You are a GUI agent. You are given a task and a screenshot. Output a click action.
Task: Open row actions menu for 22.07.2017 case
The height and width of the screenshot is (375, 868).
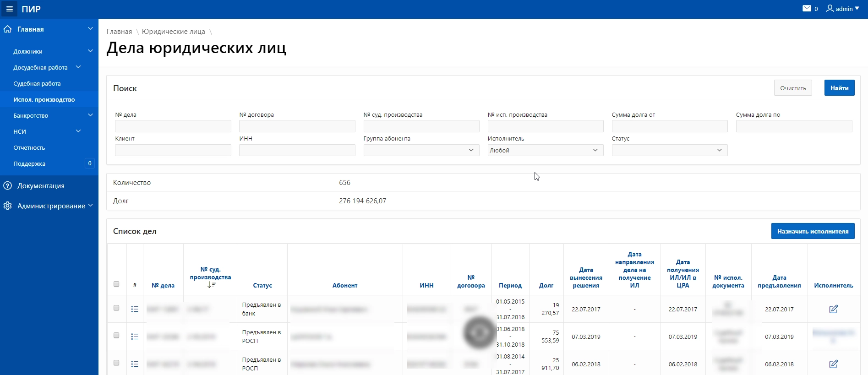click(135, 309)
